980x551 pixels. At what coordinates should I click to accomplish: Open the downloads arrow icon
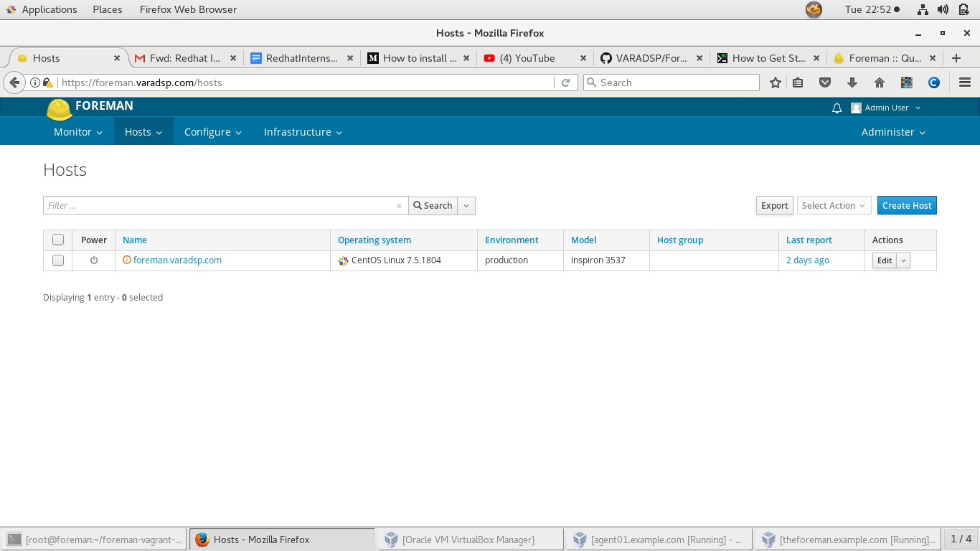pyautogui.click(x=852, y=83)
